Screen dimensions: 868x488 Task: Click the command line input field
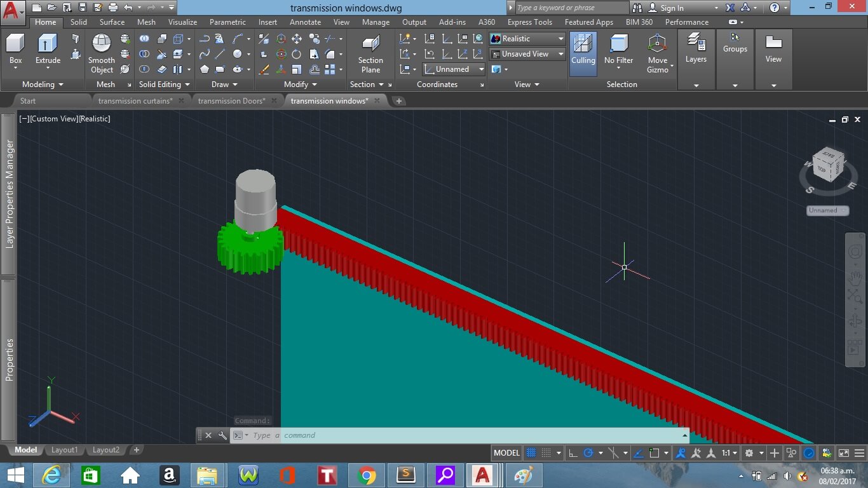(x=467, y=435)
